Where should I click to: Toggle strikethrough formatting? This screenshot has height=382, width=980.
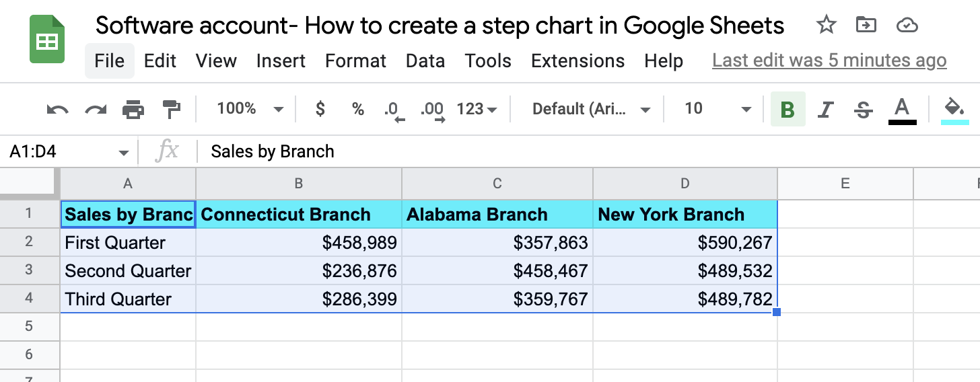point(863,110)
